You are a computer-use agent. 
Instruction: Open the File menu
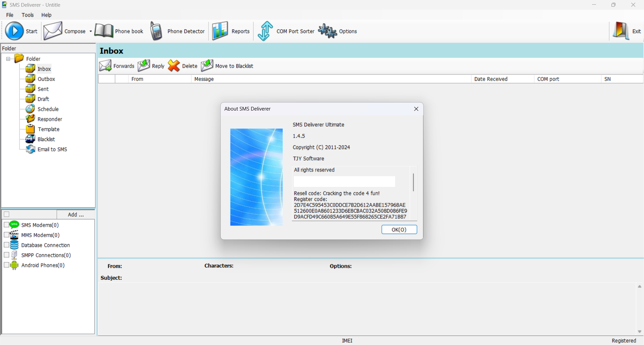pos(10,15)
